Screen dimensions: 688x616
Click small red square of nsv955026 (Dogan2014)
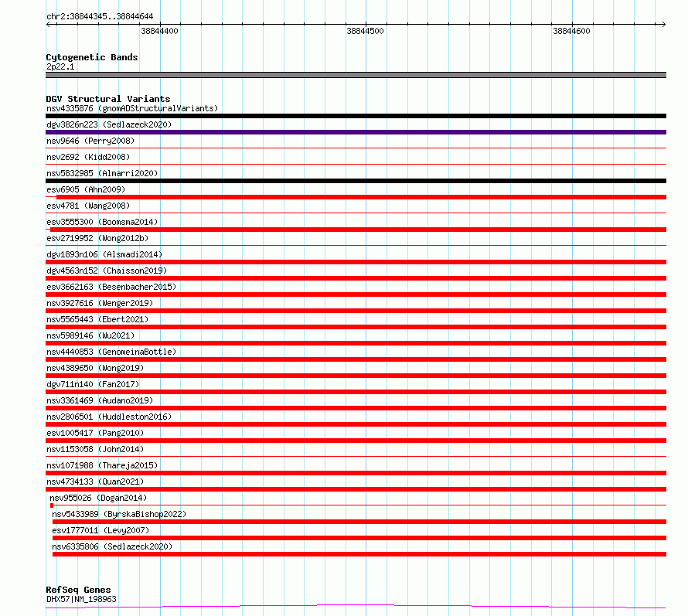(52, 505)
